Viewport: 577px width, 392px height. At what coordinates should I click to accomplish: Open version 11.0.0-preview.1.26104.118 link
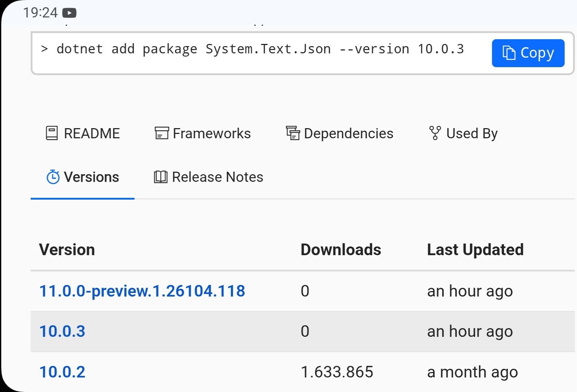coord(142,291)
